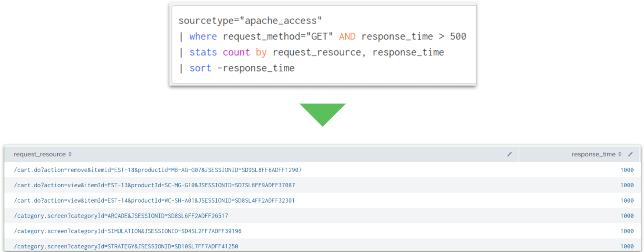Click the 'sort' command in the query
Viewport: 644px width, 252px height.
(200, 68)
